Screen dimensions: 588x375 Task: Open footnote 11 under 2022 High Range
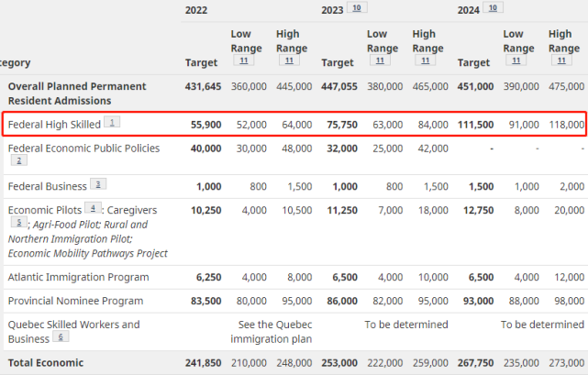click(x=289, y=61)
